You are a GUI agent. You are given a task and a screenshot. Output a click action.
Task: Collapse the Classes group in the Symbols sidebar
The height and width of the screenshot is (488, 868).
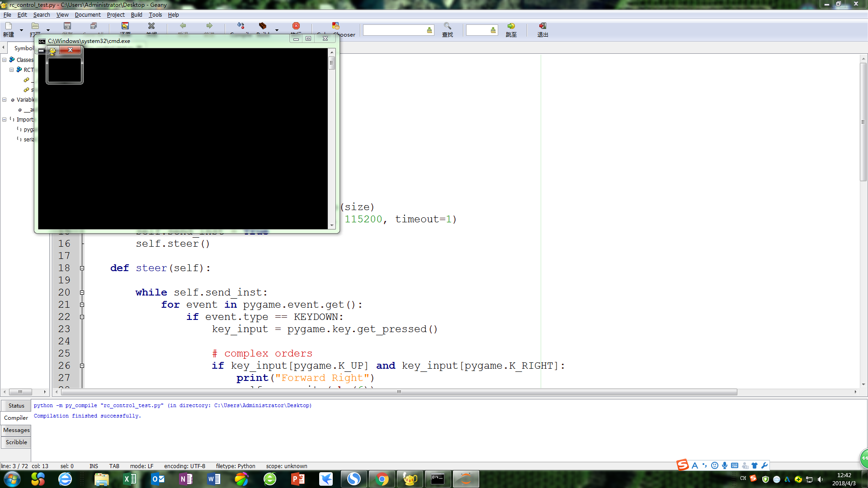coord(4,59)
